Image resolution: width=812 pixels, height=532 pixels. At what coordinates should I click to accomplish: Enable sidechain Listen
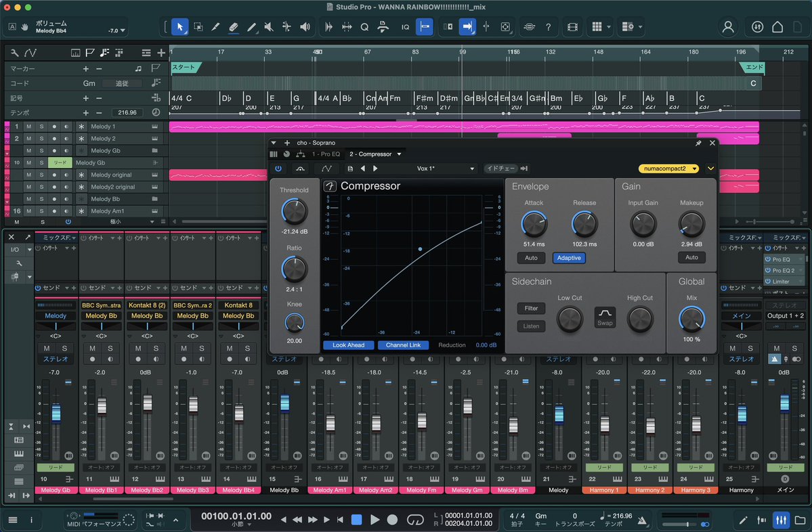531,326
